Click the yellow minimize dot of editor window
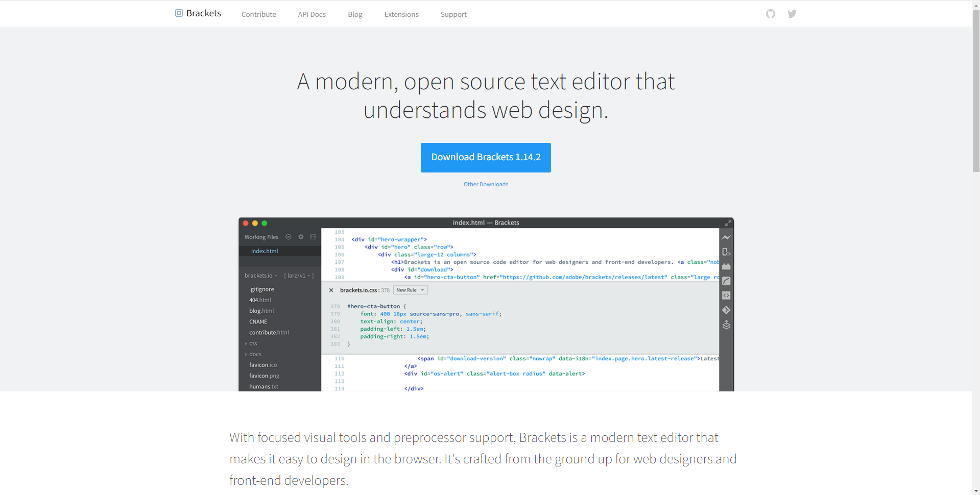This screenshot has height=495, width=980. tap(255, 223)
